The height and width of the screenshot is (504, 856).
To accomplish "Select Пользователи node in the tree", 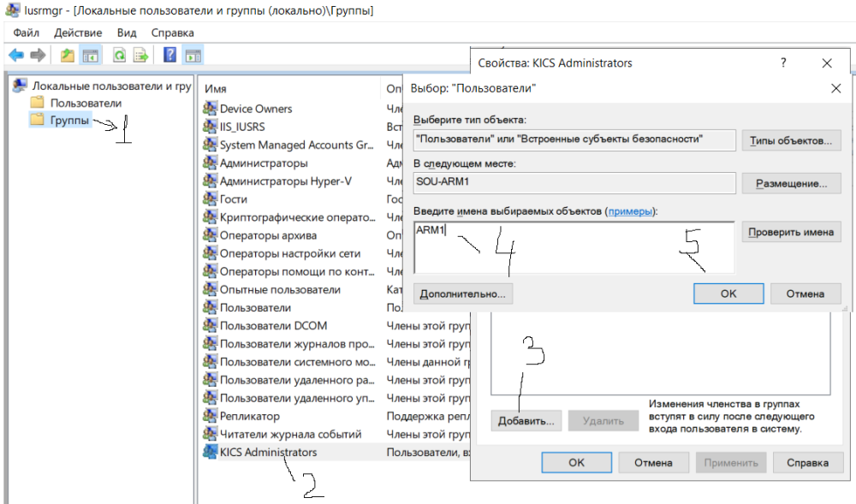I will 86,103.
